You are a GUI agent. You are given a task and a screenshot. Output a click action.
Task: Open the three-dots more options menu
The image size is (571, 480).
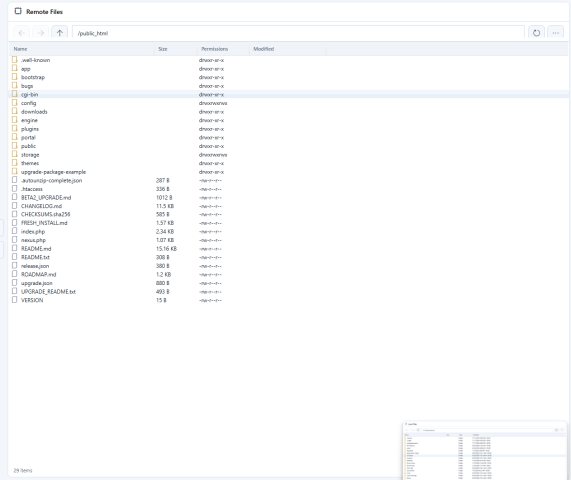[555, 33]
